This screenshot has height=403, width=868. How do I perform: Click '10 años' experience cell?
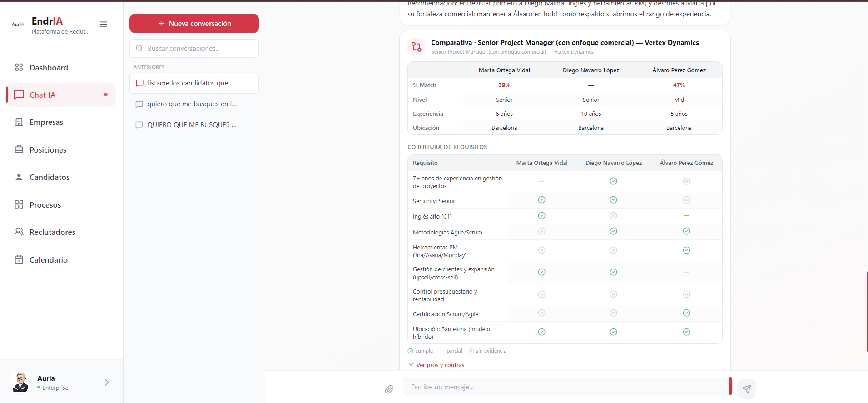[x=591, y=114]
